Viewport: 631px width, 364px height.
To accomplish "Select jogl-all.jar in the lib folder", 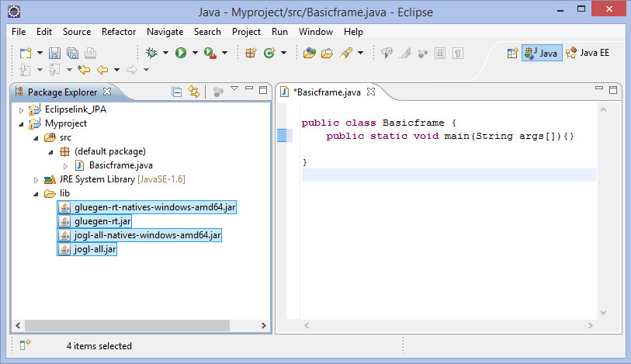I will pyautogui.click(x=87, y=249).
